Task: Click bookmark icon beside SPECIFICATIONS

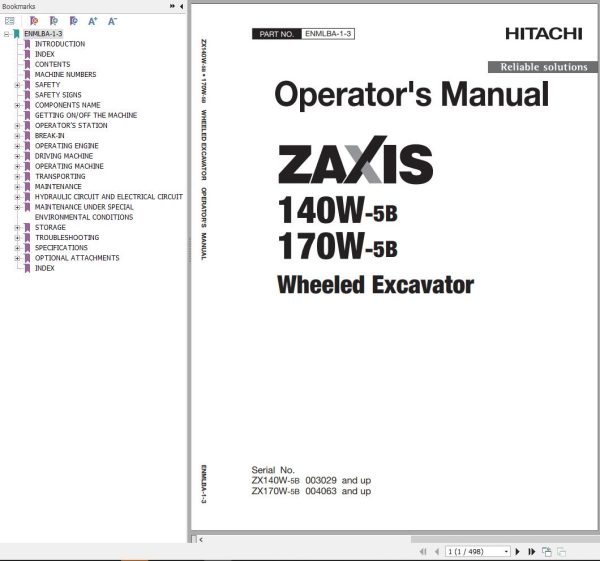Action: click(x=27, y=248)
